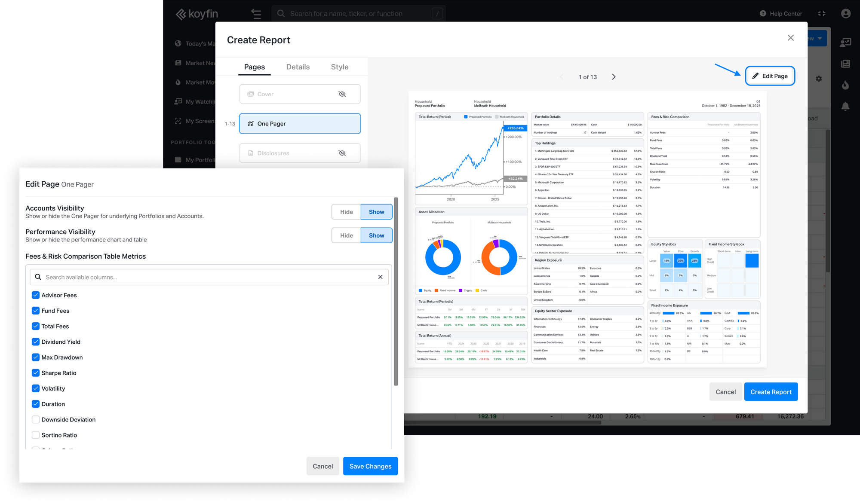Go to next page with right chevron
The image size is (860, 504).
pos(614,77)
